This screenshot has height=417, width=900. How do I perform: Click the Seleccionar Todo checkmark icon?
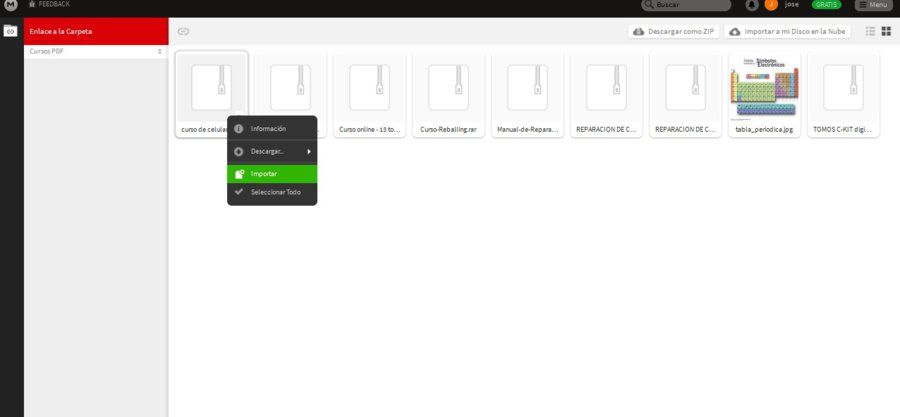click(x=239, y=192)
